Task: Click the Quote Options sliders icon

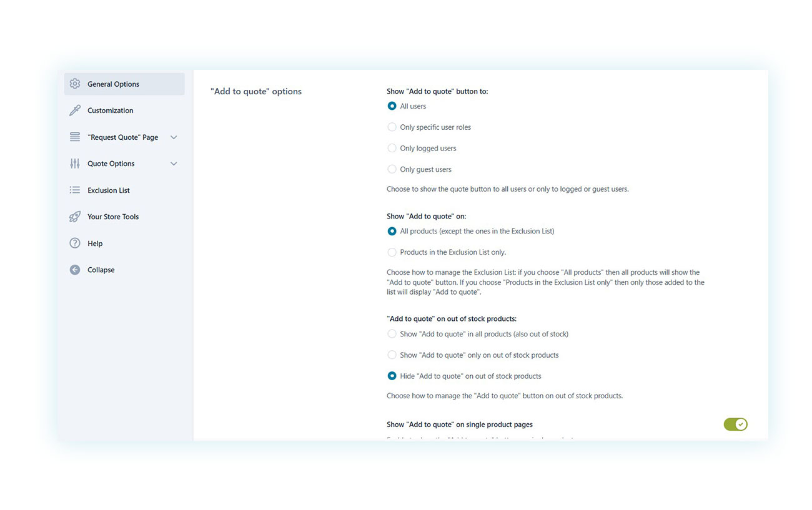Action: 75,164
